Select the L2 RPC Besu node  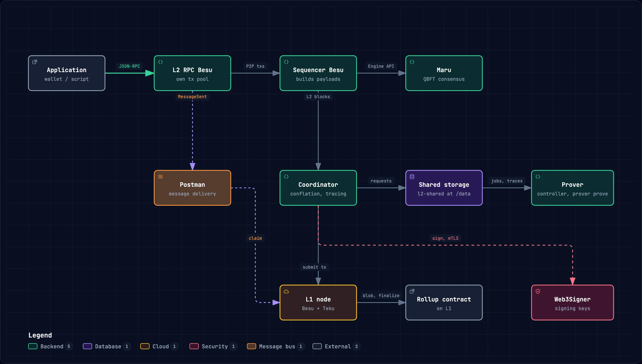click(192, 73)
